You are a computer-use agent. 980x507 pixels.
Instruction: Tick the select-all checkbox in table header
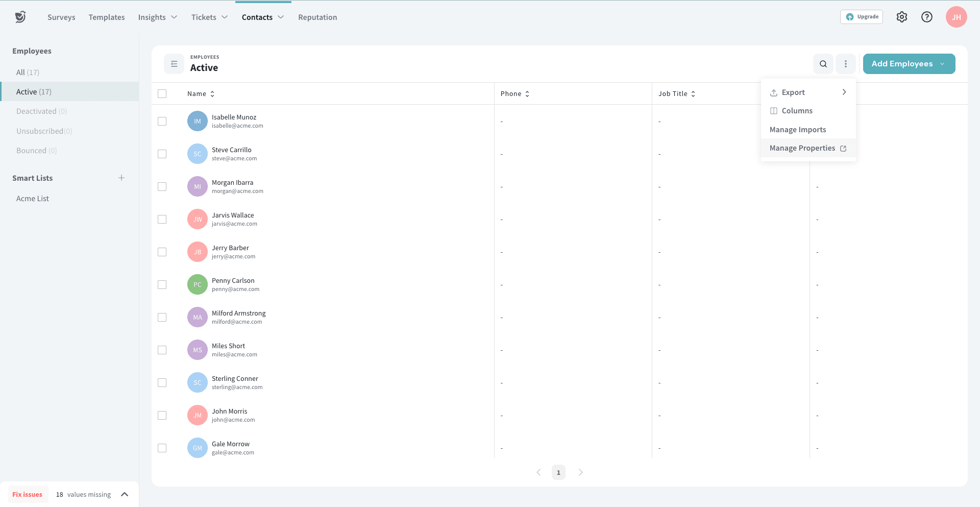tap(162, 93)
